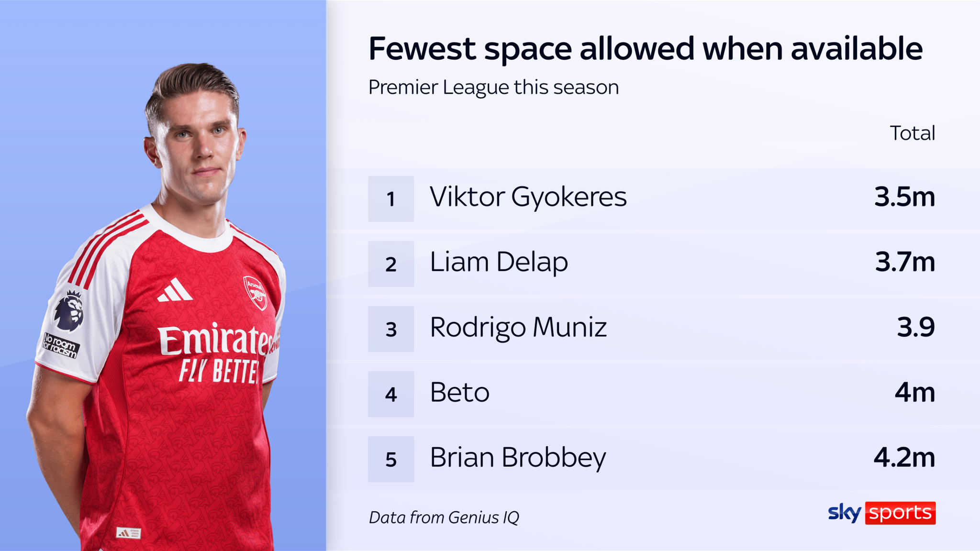The image size is (980, 551).
Task: Click the Emirates sponsor text on the shirt
Action: pos(215,340)
